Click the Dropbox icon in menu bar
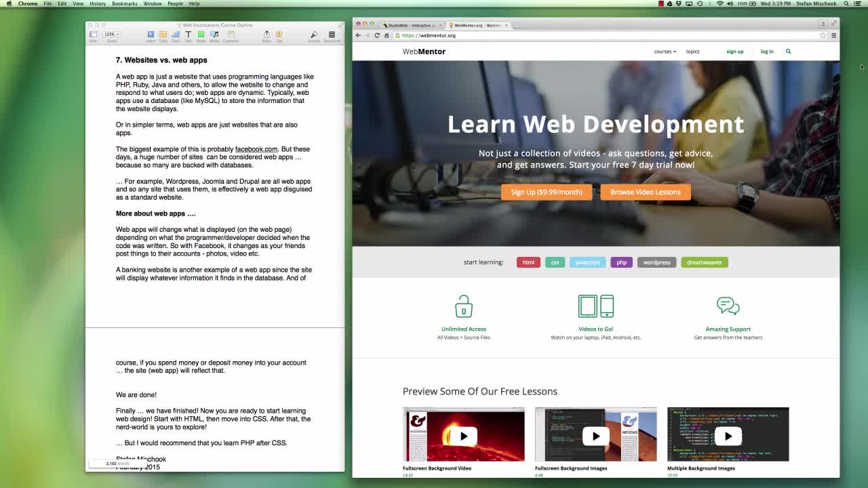Screen dimensions: 868x488 [x=679, y=3]
